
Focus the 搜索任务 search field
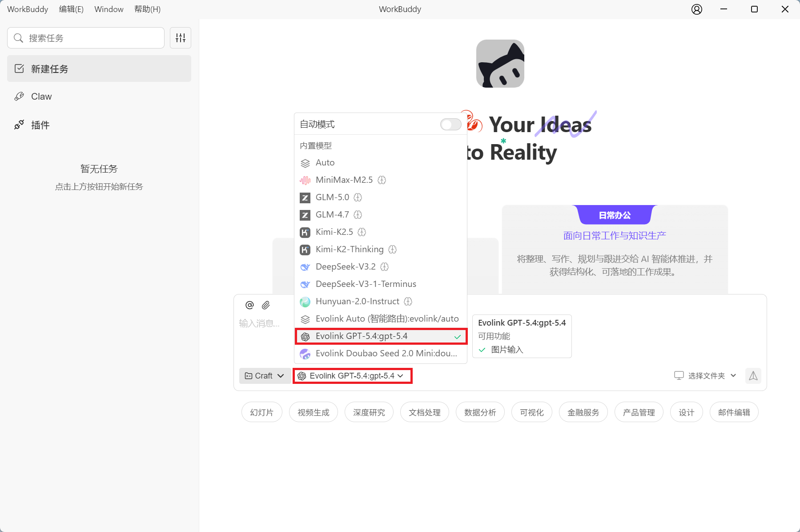tap(86, 38)
